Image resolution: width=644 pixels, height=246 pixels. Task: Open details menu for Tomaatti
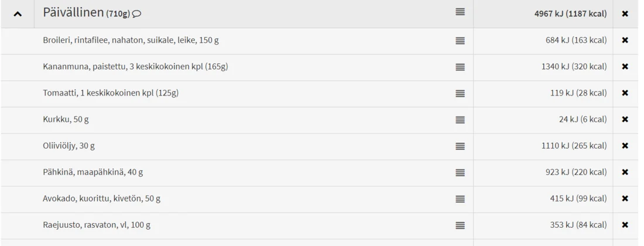click(x=460, y=93)
